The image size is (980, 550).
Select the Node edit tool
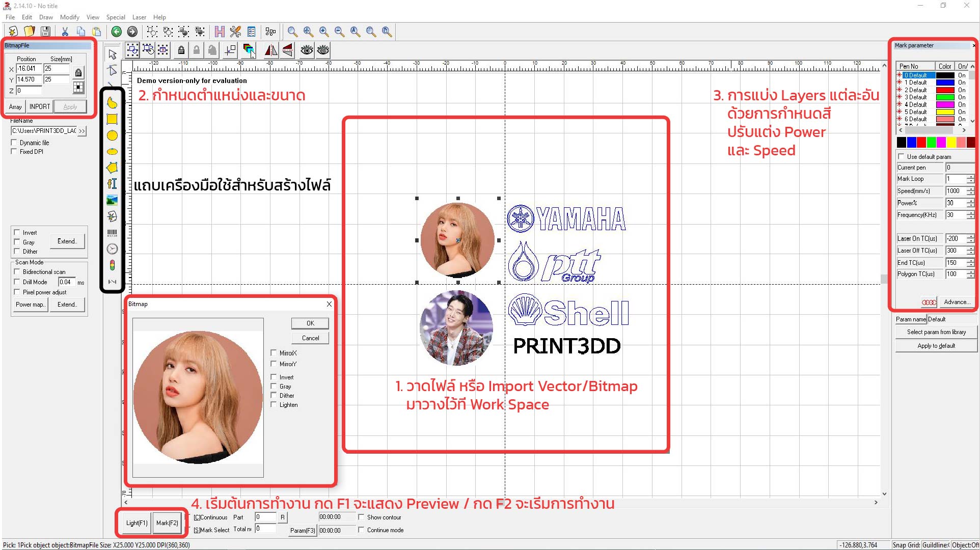tap(112, 70)
